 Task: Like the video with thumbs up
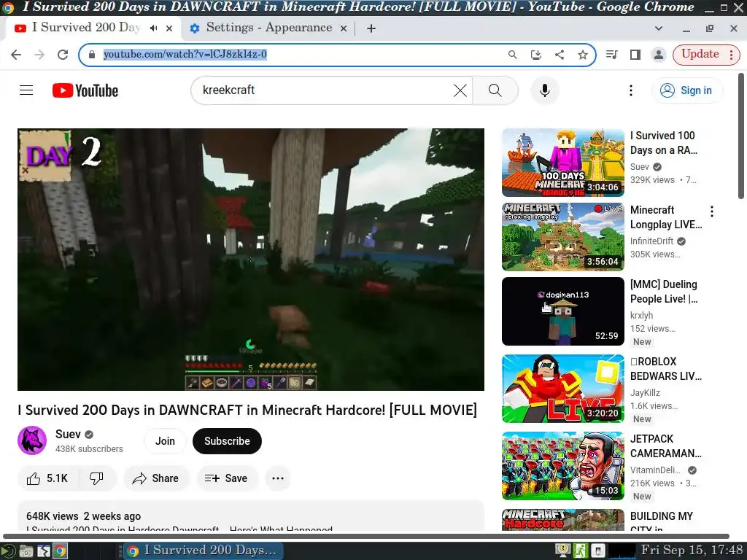pos(47,478)
